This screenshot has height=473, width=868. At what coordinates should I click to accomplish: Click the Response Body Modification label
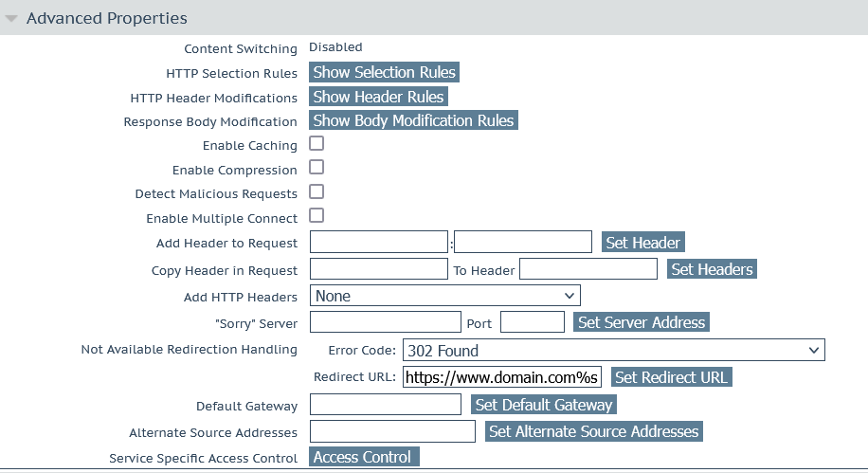coord(210,122)
